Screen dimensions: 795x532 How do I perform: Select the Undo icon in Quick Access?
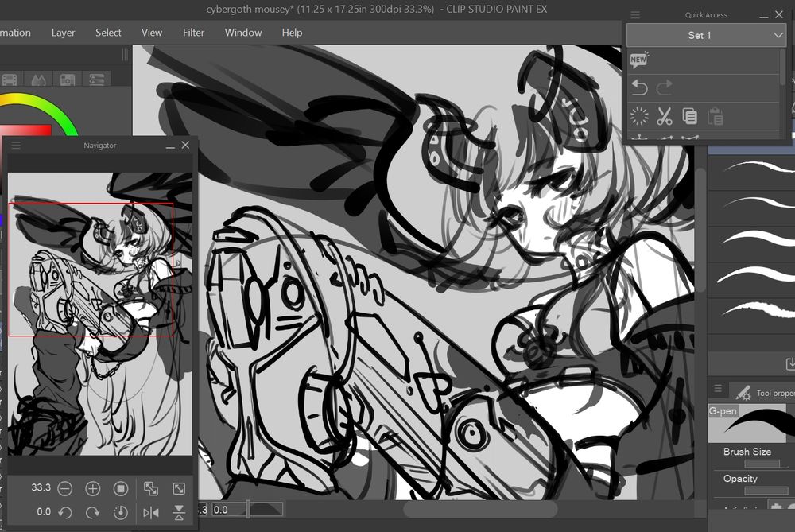click(x=640, y=87)
